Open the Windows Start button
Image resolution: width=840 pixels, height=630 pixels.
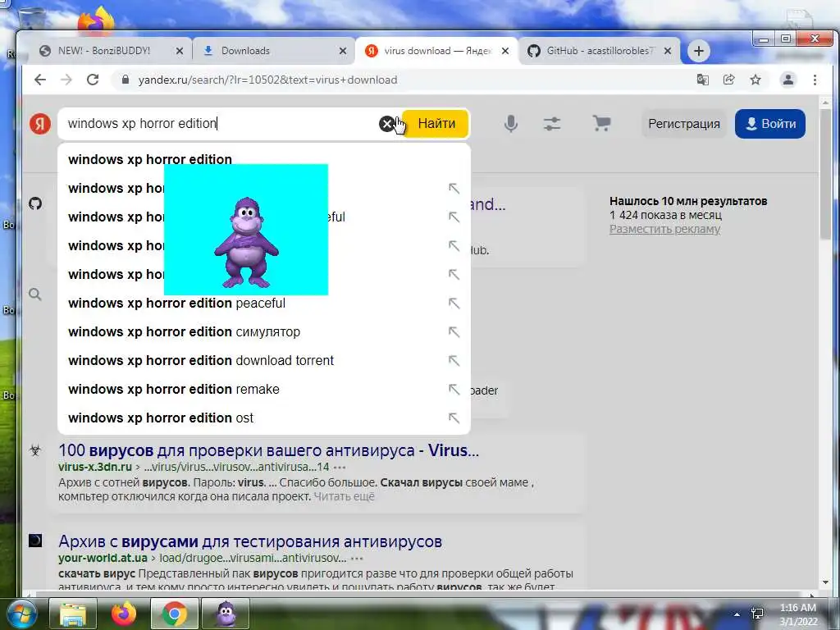(x=21, y=614)
